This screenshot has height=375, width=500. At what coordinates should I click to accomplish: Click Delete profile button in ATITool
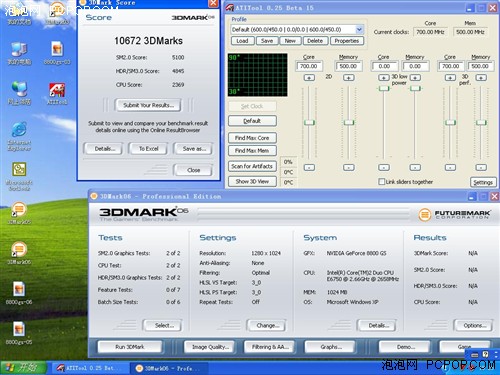tap(315, 41)
